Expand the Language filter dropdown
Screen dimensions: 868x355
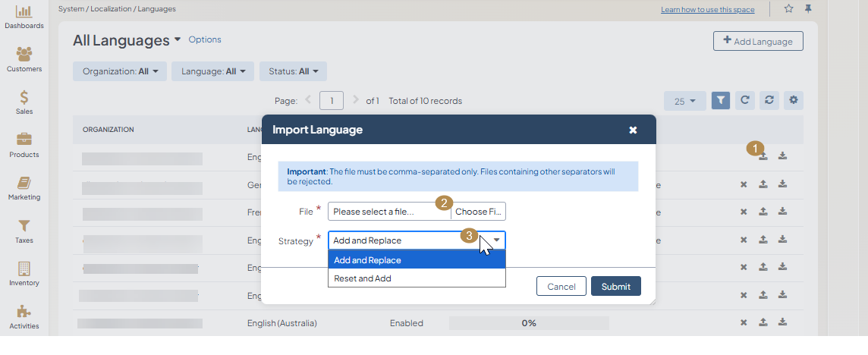point(212,71)
